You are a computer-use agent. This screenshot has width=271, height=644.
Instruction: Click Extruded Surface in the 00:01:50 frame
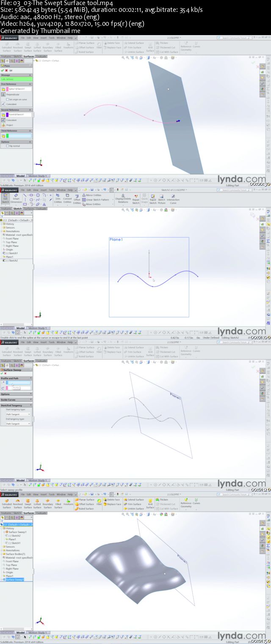(7, 503)
